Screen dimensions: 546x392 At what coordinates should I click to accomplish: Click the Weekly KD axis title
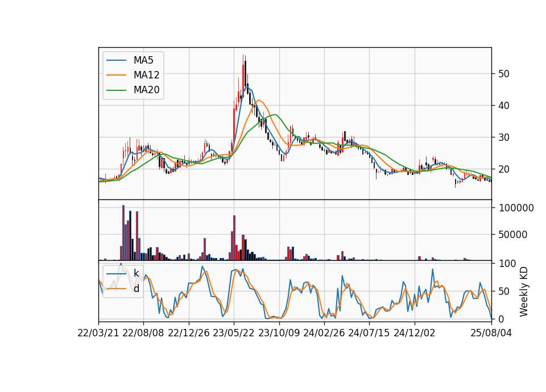(x=524, y=291)
